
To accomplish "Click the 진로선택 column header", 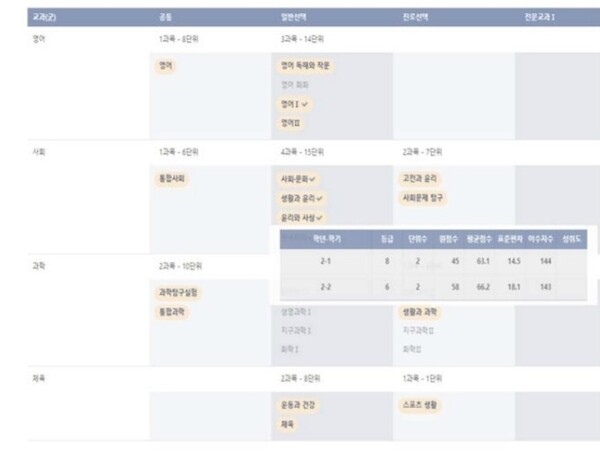I will tap(415, 17).
